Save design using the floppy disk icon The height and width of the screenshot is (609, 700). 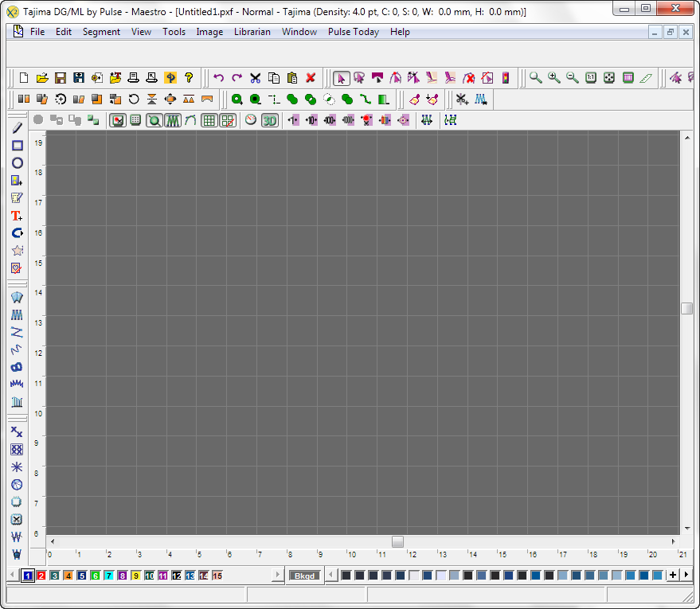[x=60, y=78]
